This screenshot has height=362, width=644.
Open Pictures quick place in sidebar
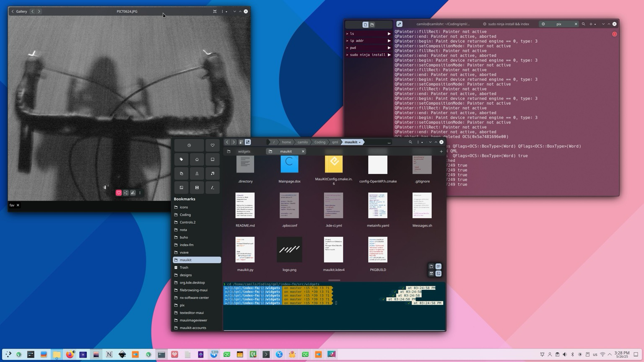182,188
